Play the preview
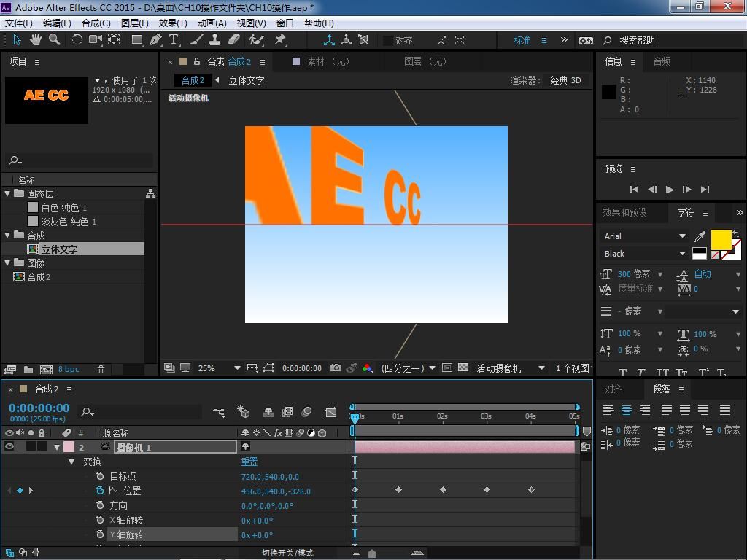The height and width of the screenshot is (560, 747). click(670, 189)
